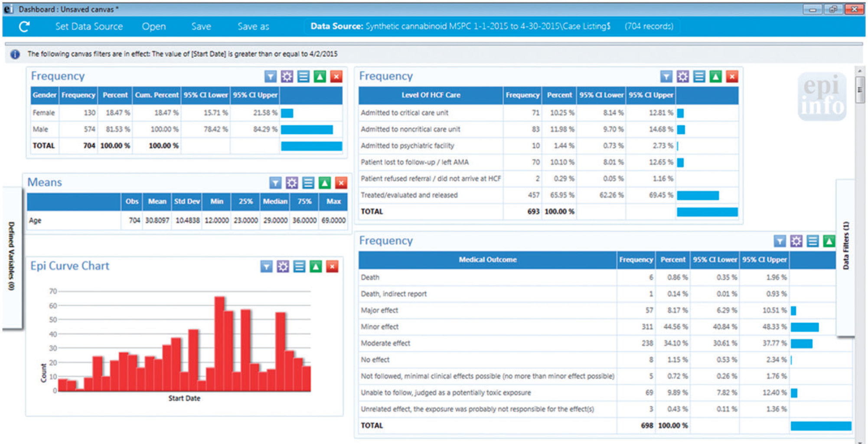This screenshot has width=868, height=444.
Task: Collapse the Means gadget with green arrow
Action: tap(324, 183)
